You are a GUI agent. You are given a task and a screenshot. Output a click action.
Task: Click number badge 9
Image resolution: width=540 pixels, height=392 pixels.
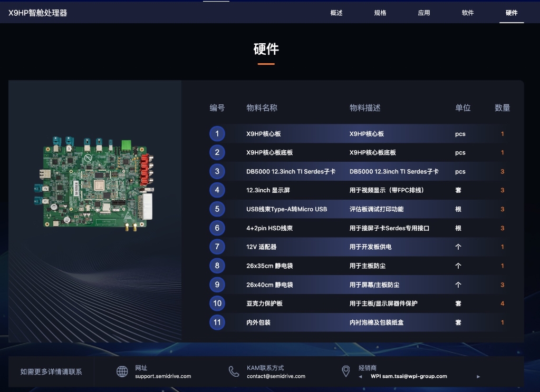(x=217, y=285)
